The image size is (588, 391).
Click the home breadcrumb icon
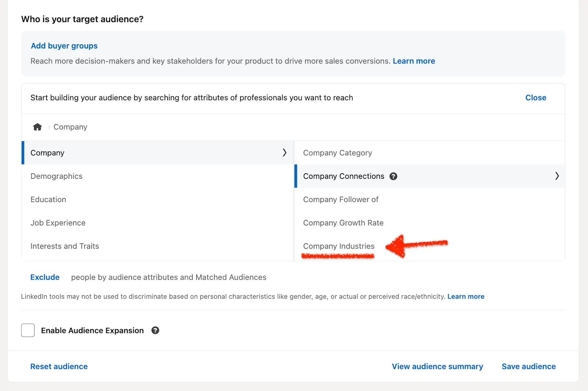click(x=37, y=127)
